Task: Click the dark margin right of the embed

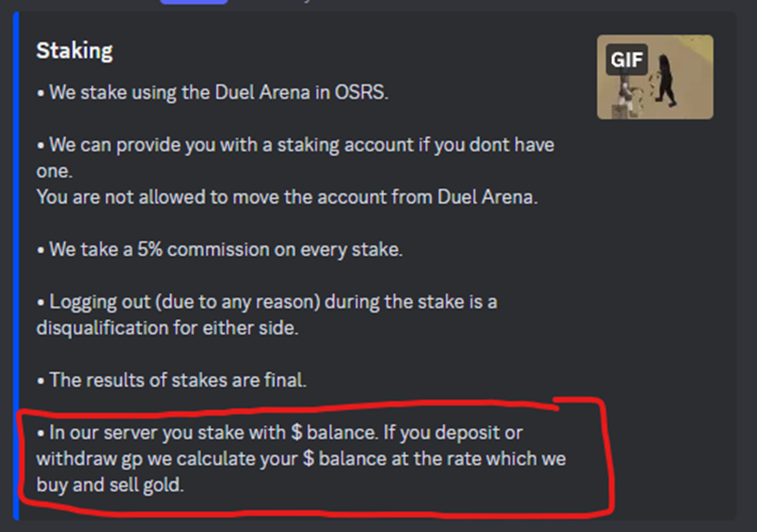Action: pyautogui.click(x=747, y=266)
